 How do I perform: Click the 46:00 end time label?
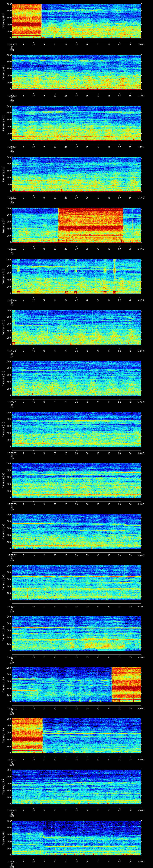coord(141,861)
